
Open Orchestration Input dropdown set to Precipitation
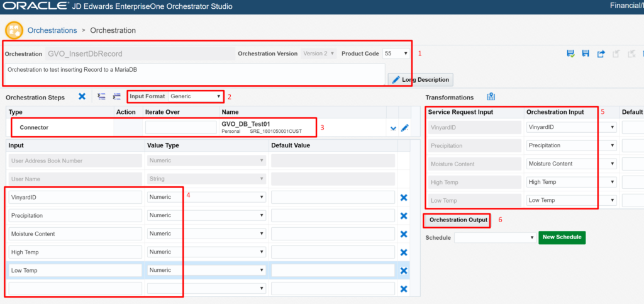(x=572, y=145)
